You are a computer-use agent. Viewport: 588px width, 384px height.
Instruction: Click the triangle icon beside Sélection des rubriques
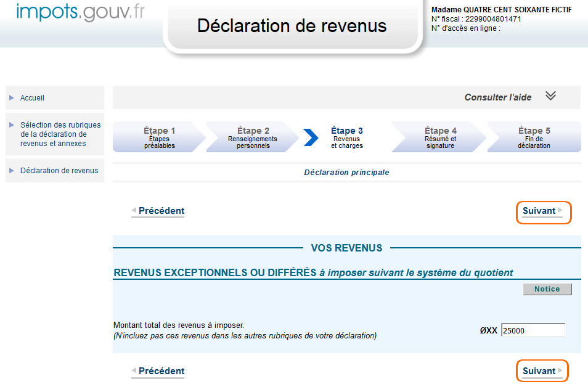[x=12, y=125]
